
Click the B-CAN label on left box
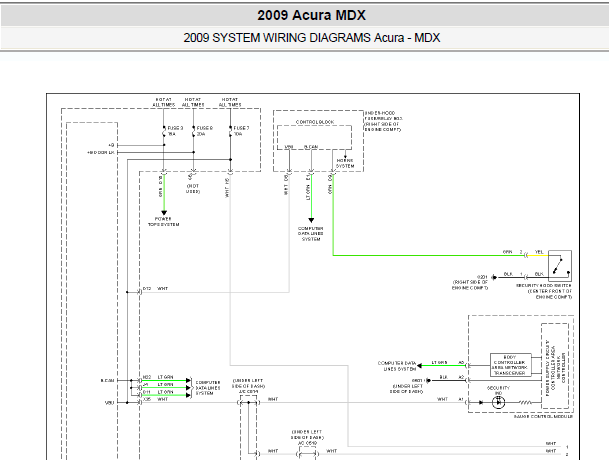(x=108, y=381)
